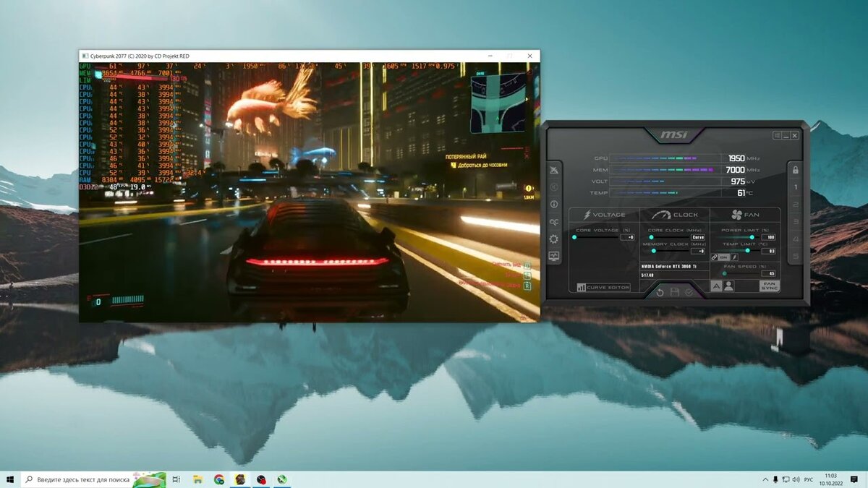Apply settings with the checkmark icon

click(x=689, y=292)
